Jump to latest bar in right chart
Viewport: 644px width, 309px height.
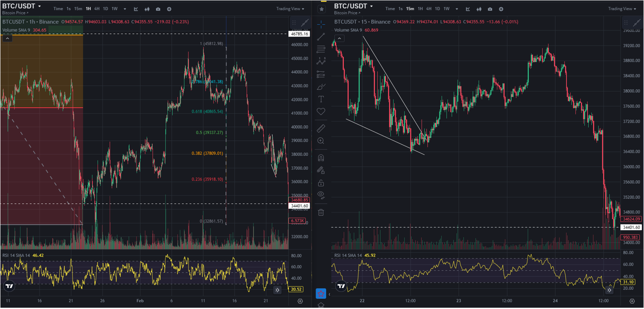click(610, 290)
